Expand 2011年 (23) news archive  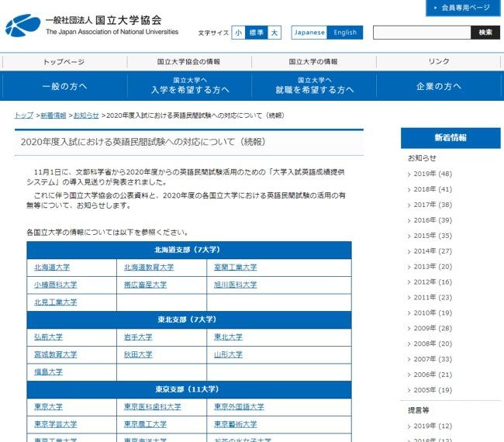433,297
